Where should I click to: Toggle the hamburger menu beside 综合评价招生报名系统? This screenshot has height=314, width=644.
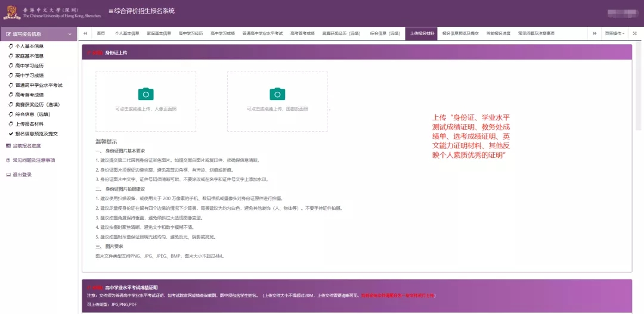coord(111,11)
